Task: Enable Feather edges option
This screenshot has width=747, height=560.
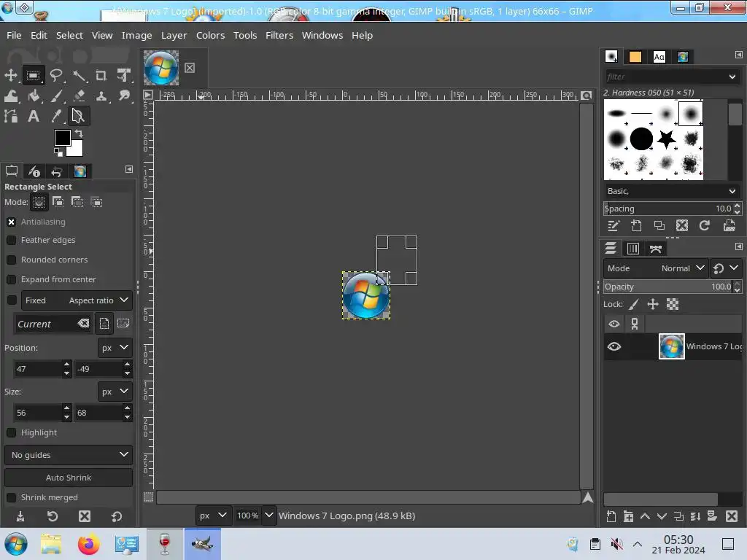Action: pos(12,240)
